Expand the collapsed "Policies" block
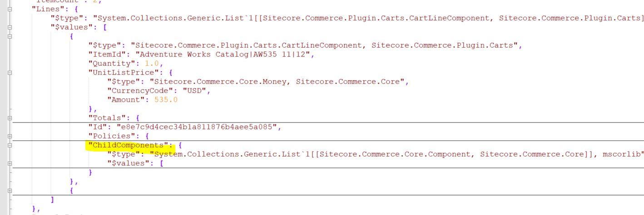 pos(10,136)
